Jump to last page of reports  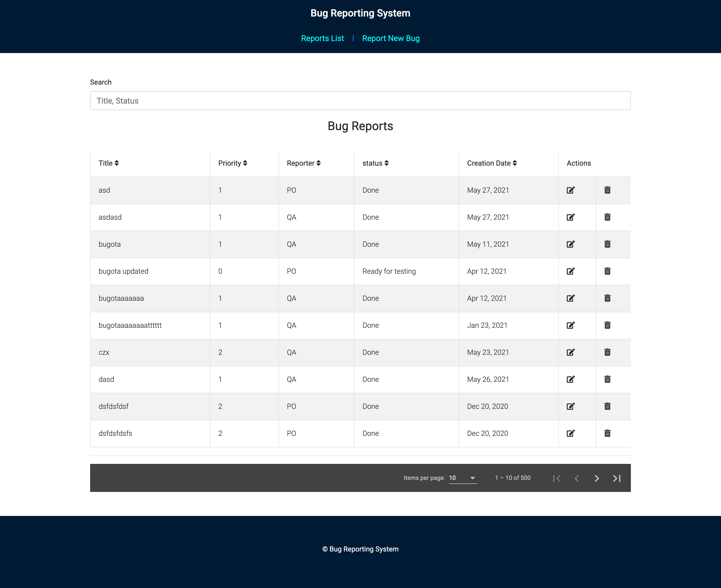click(x=617, y=478)
